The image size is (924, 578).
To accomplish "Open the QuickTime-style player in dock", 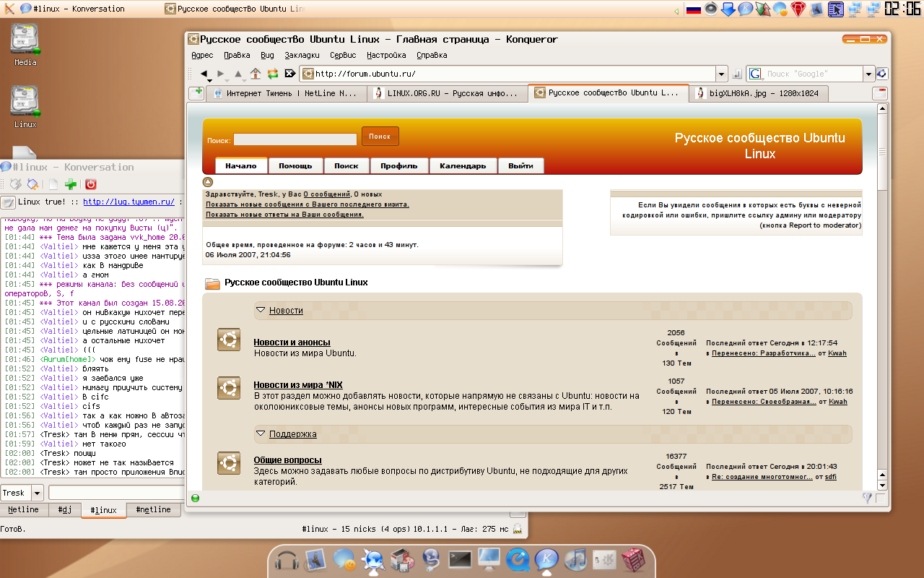I will (x=518, y=560).
